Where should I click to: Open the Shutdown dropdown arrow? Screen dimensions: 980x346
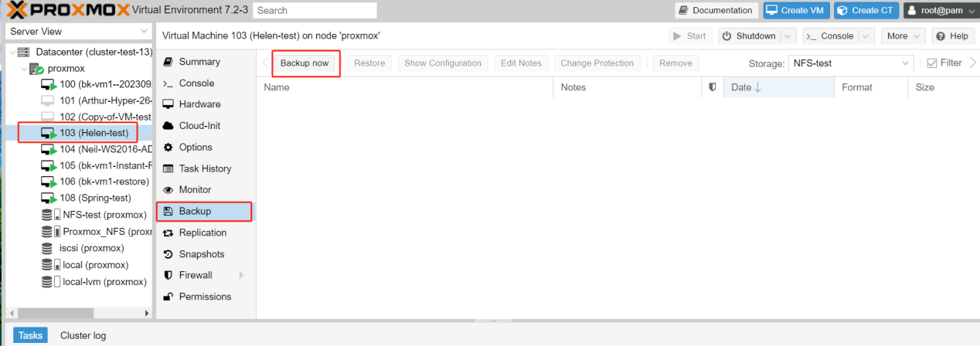point(788,36)
